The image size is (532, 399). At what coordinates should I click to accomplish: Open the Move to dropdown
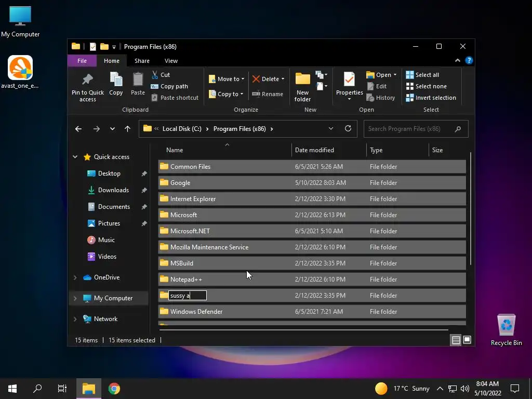click(227, 79)
